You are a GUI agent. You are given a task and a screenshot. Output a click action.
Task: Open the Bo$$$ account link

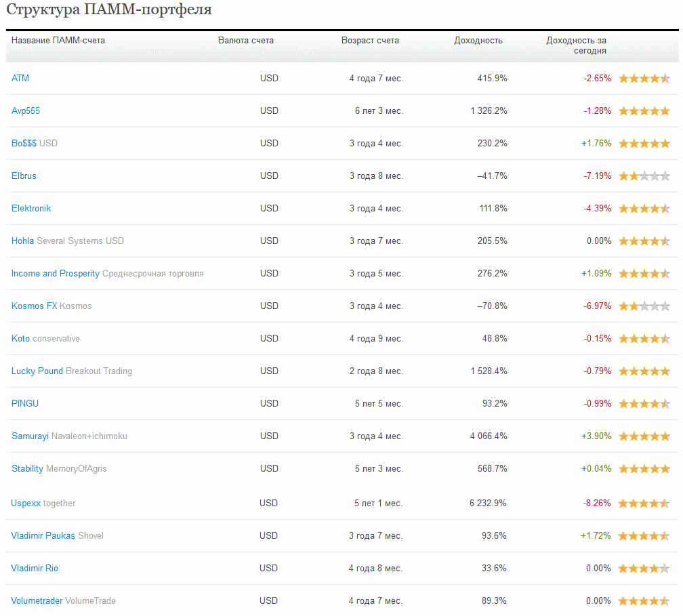(x=24, y=144)
